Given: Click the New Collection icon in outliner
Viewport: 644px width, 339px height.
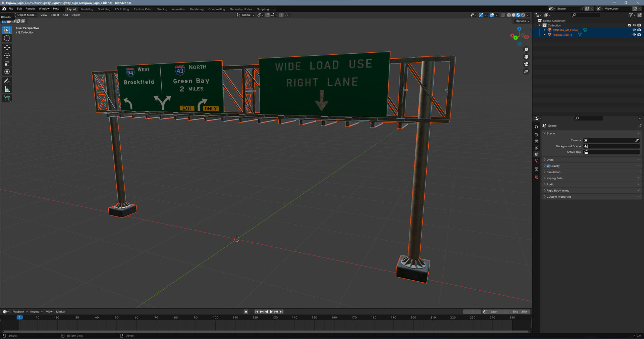Looking at the screenshot, I should pyautogui.click(x=640, y=15).
